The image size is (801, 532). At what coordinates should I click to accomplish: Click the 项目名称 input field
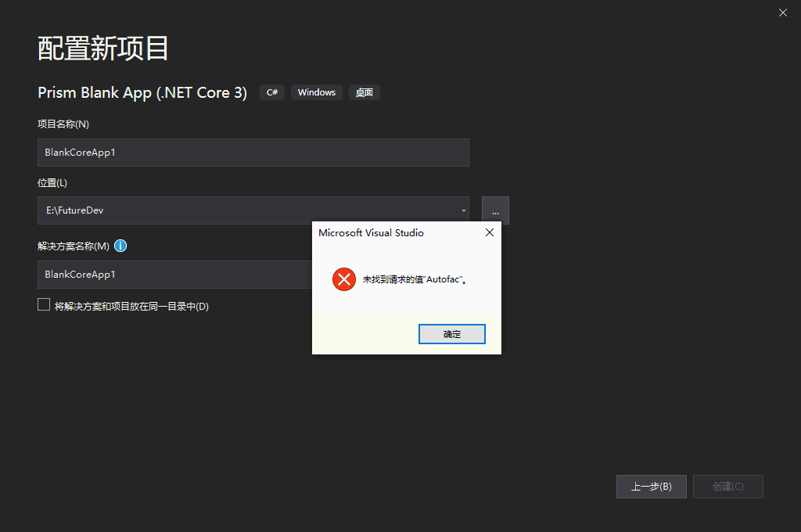(x=253, y=153)
